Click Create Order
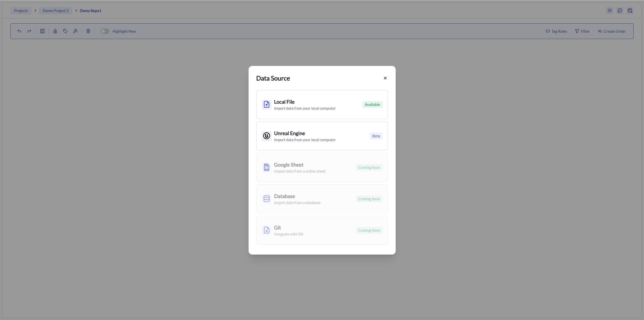 click(x=612, y=31)
